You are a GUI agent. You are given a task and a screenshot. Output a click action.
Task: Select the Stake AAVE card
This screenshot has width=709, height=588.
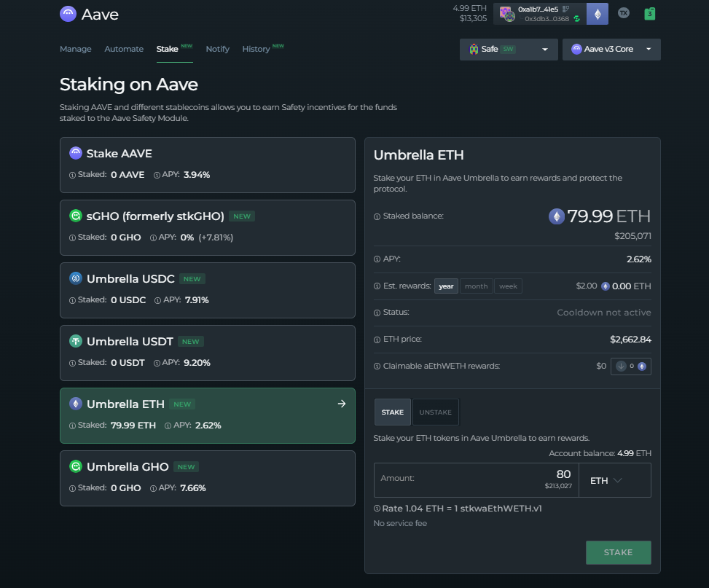tap(208, 165)
